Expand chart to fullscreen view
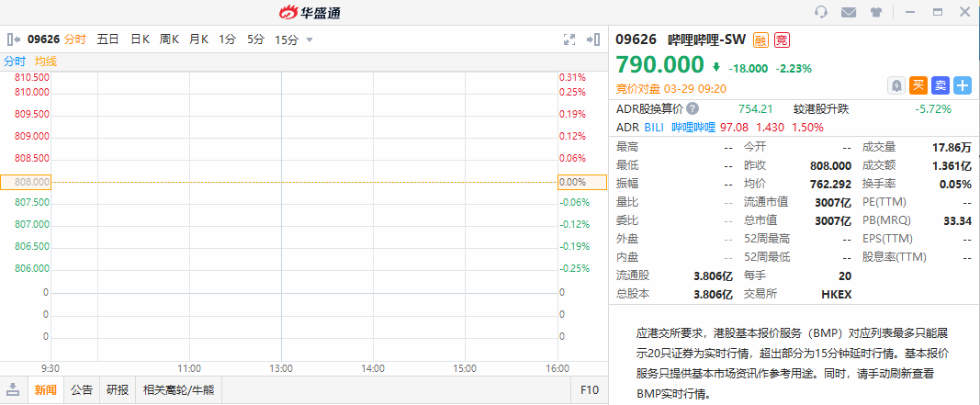Viewport: 980px width, 405px height. (569, 39)
